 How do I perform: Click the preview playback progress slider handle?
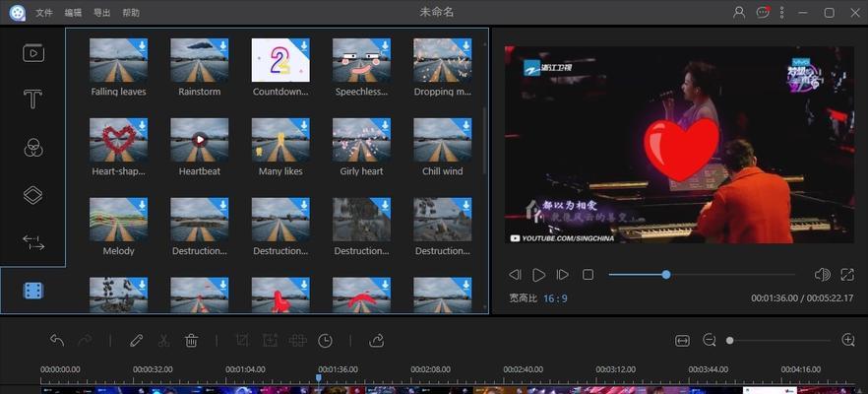(x=666, y=274)
